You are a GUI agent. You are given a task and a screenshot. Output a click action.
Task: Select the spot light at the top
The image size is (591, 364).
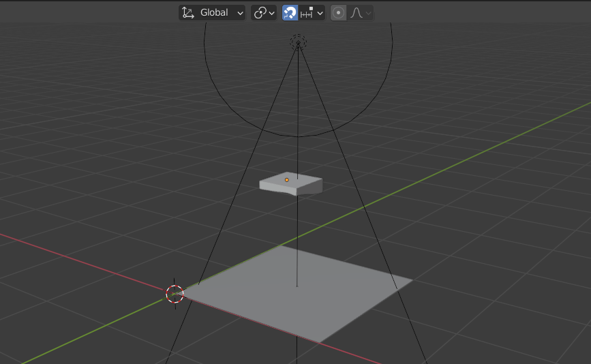click(x=298, y=42)
